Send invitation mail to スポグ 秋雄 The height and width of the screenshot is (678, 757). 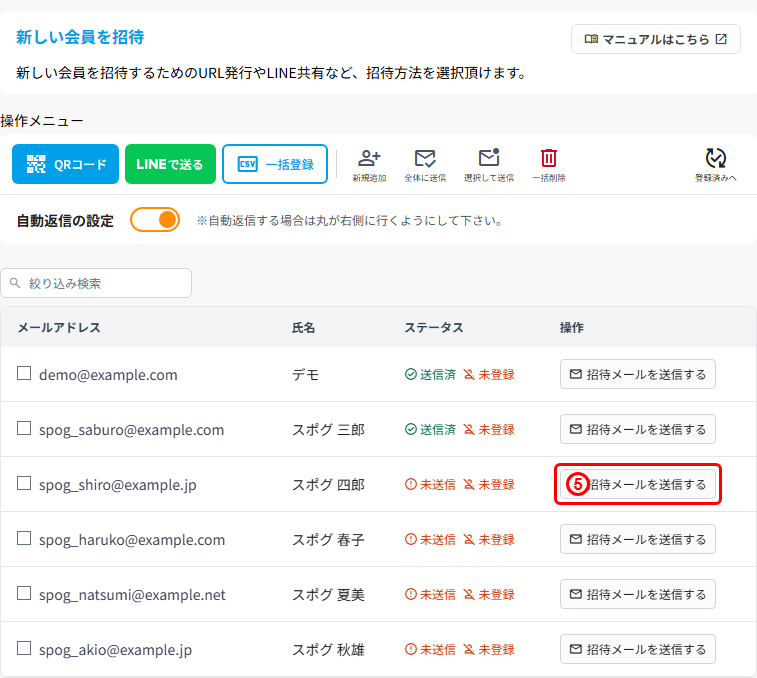[638, 650]
